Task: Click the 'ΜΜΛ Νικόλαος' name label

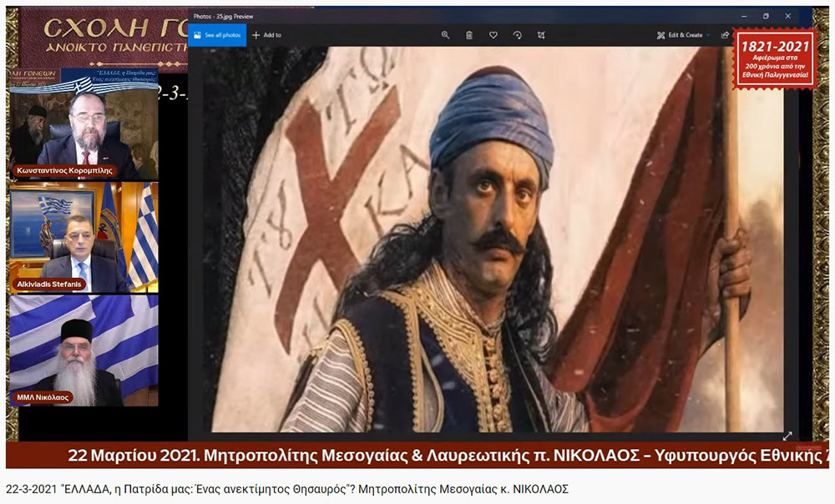Action: [x=43, y=397]
